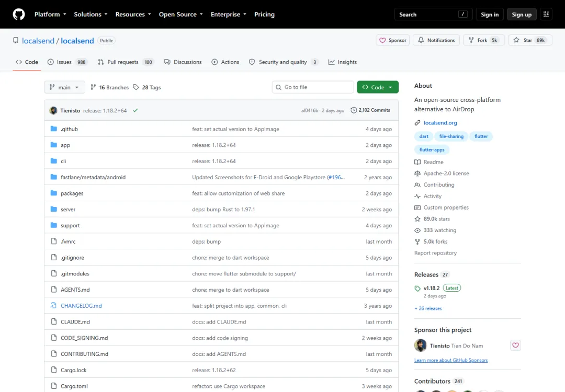This screenshot has height=392, width=565.
Task: Click the Go to file input
Action: [x=313, y=87]
